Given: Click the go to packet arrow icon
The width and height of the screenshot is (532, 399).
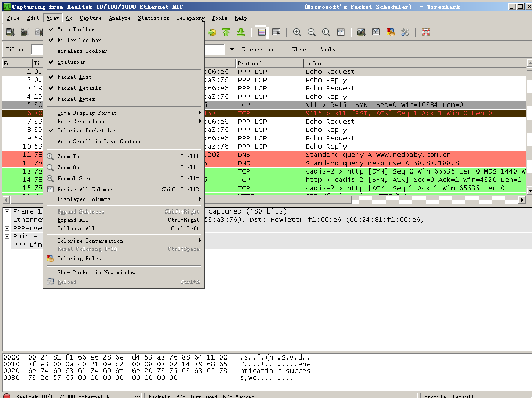Looking at the screenshot, I should click(x=212, y=32).
